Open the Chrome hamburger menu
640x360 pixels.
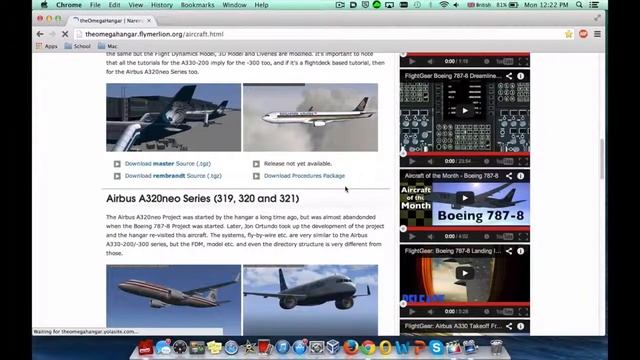click(x=597, y=34)
